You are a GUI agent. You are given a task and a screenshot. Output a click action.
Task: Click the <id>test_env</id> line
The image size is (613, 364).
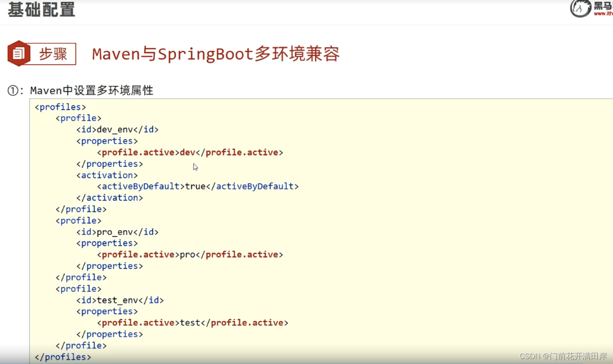[x=120, y=300]
